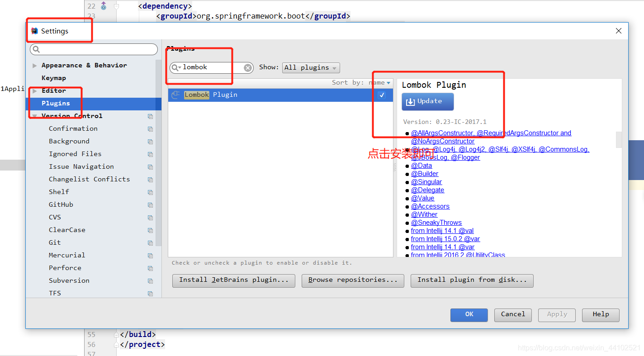
Task: Click the project-level icon beside Perforce
Action: [x=150, y=268]
